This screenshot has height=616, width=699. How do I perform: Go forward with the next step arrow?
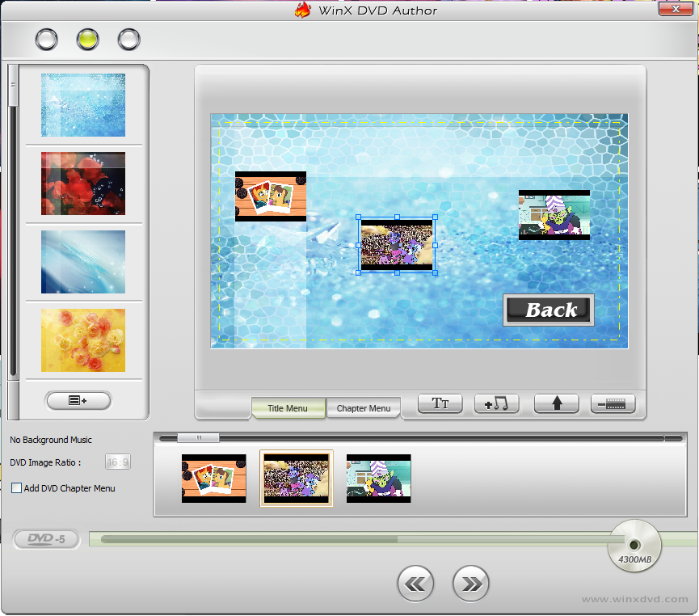click(x=471, y=584)
